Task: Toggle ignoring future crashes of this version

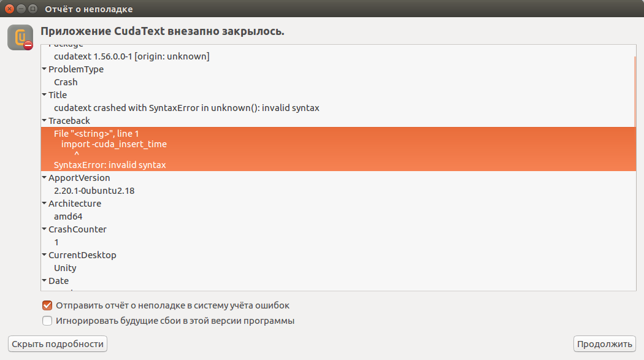Action: point(47,321)
